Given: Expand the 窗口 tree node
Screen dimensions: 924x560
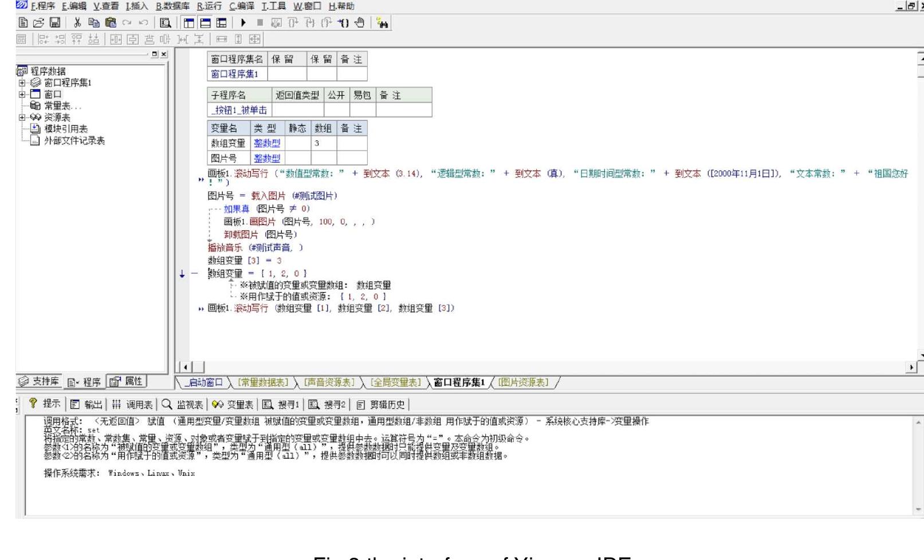Looking at the screenshot, I should pyautogui.click(x=22, y=94).
